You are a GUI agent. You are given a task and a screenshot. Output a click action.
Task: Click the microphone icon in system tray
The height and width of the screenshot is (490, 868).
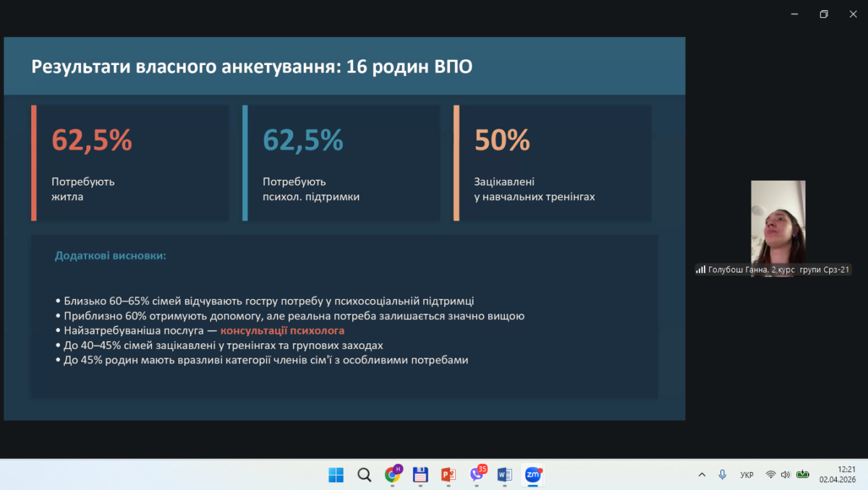click(x=722, y=475)
